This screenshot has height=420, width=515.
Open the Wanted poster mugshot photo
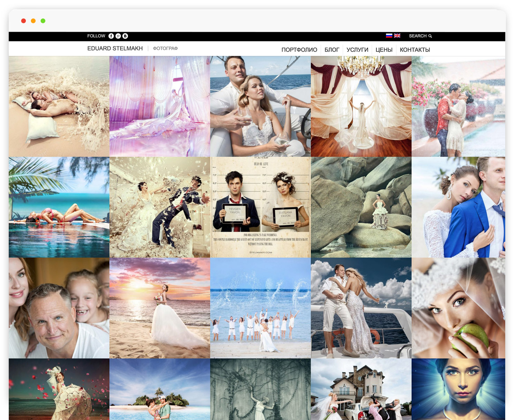pyautogui.click(x=261, y=207)
